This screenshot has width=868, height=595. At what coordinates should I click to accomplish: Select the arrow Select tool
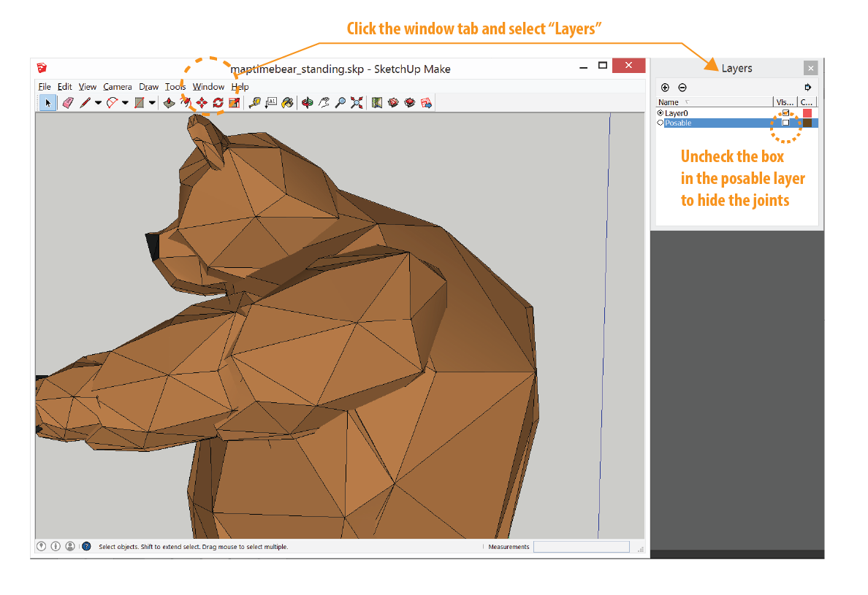[x=47, y=103]
